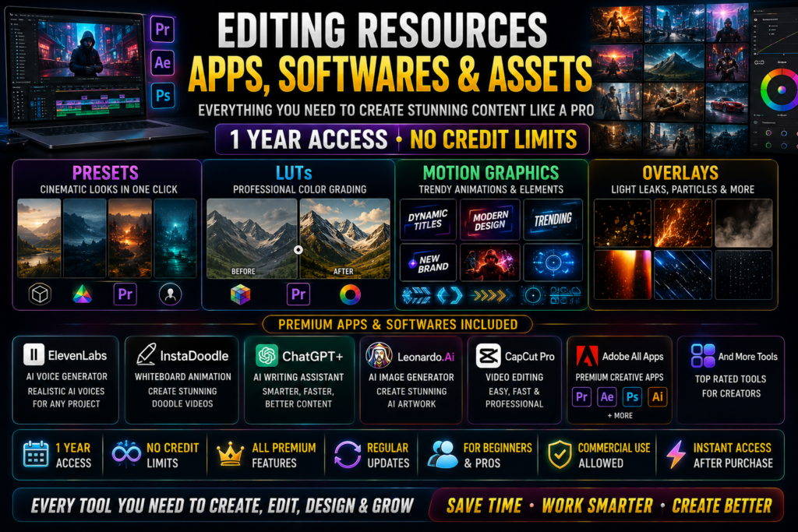Screen dimensions: 798x532
Task: Click "WHITEBOARD ANIMATION" text under InstaDoodle
Action: tap(182, 377)
